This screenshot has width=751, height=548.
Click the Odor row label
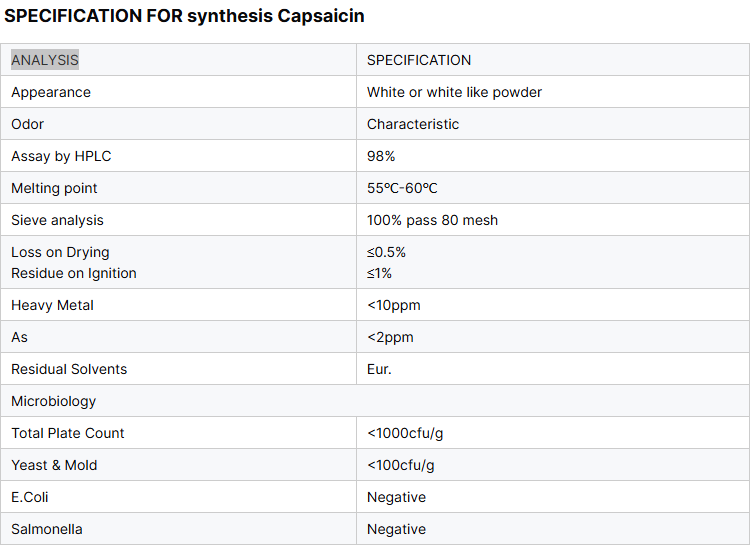(28, 124)
